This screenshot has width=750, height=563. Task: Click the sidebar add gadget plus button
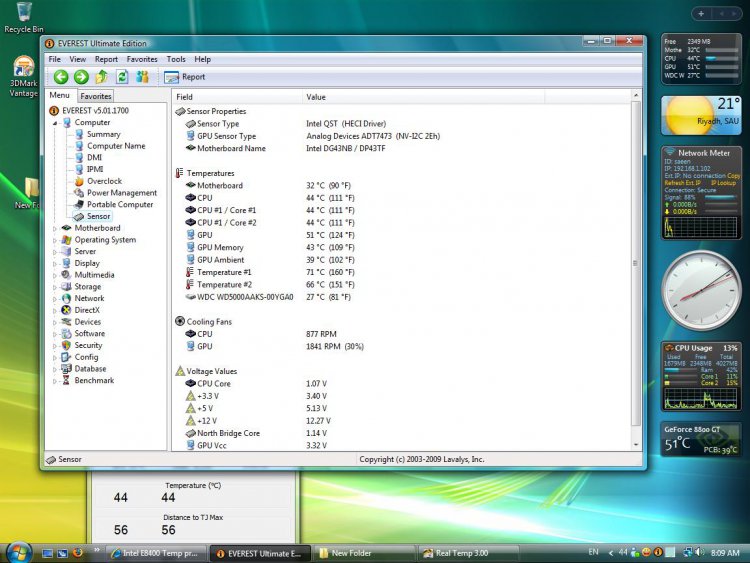pos(701,14)
